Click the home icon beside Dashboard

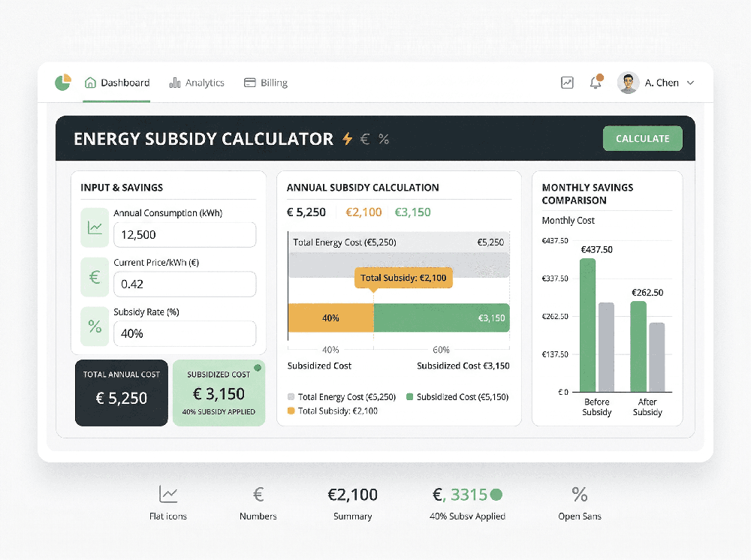(x=90, y=83)
